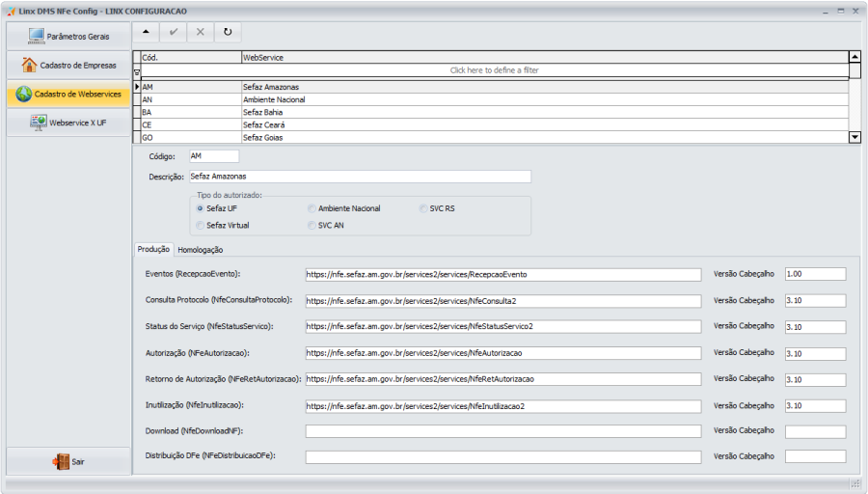Click the Consulta Protocolo URL field
The height and width of the screenshot is (494, 868).
(x=503, y=301)
